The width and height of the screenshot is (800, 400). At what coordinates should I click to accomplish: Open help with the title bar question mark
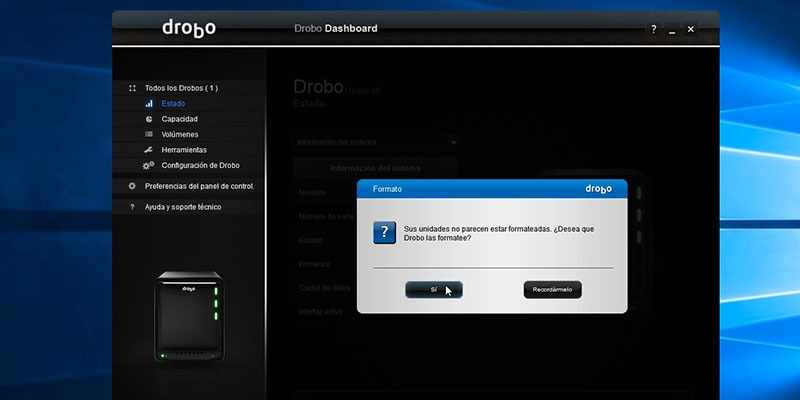pos(654,29)
